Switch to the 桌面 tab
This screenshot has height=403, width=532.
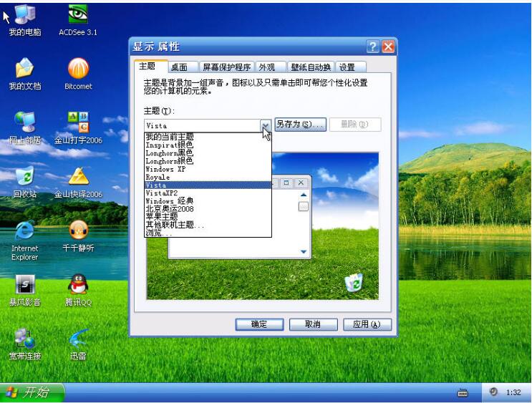183,67
